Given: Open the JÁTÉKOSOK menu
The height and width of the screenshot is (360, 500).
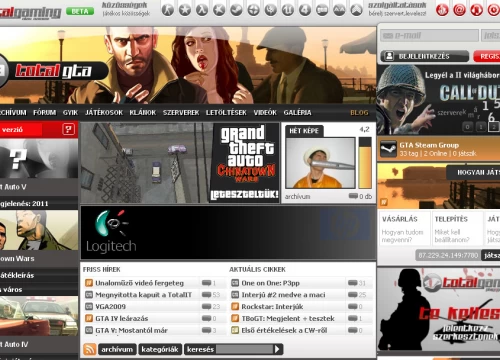Looking at the screenshot, I should pos(104,113).
